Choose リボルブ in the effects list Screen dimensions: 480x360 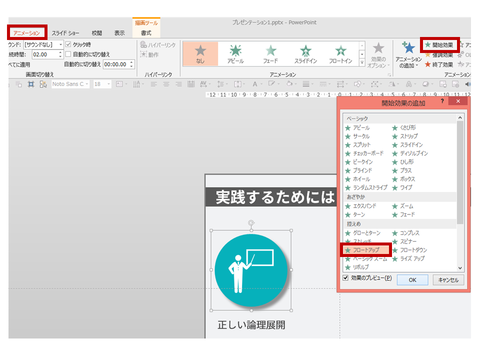click(x=357, y=267)
